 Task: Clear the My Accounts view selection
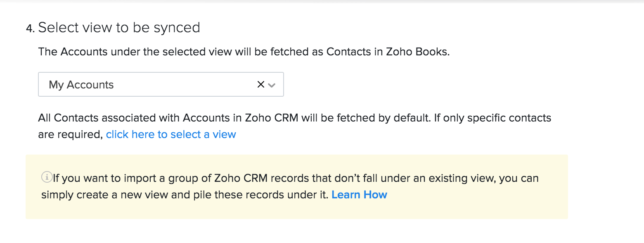[261, 84]
